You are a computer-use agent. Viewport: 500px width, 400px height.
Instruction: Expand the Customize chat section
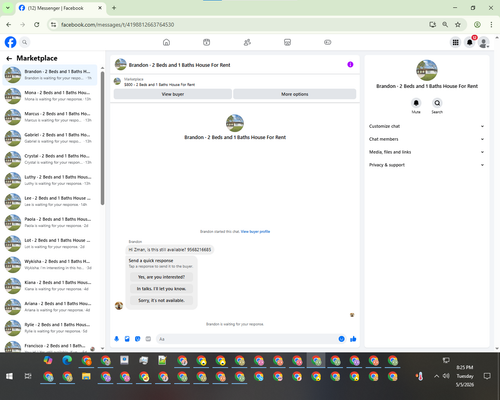click(426, 126)
